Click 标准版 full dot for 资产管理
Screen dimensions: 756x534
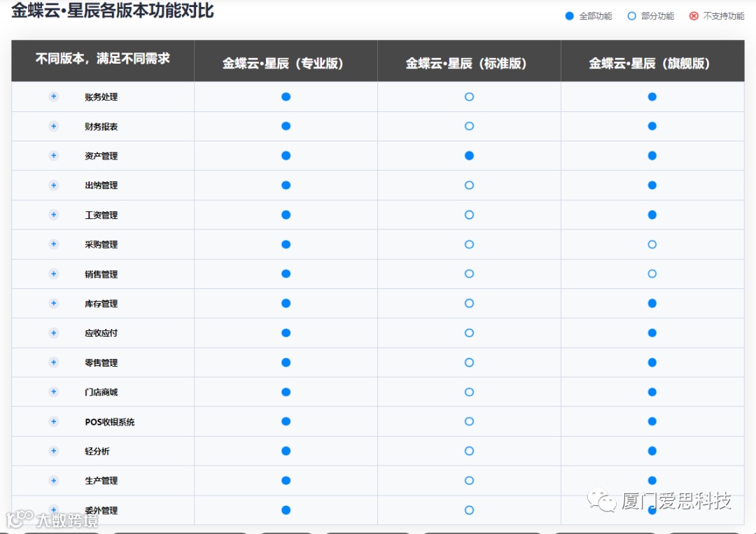click(x=469, y=155)
